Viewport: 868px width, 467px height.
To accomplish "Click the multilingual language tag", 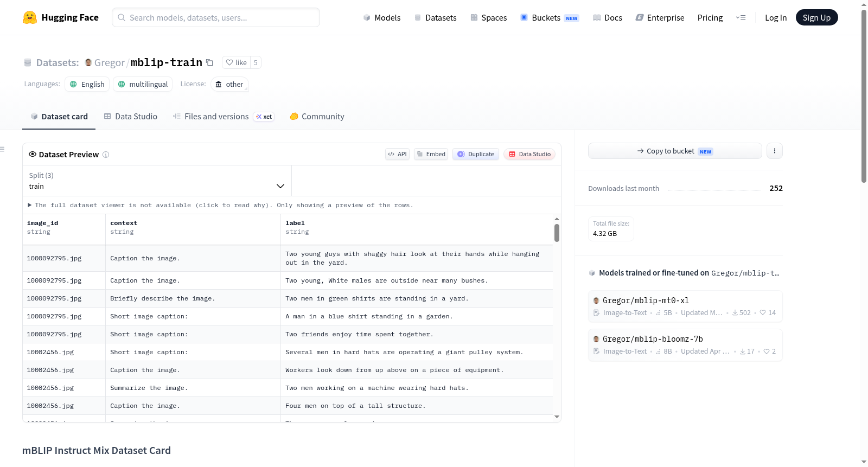I will click(143, 84).
